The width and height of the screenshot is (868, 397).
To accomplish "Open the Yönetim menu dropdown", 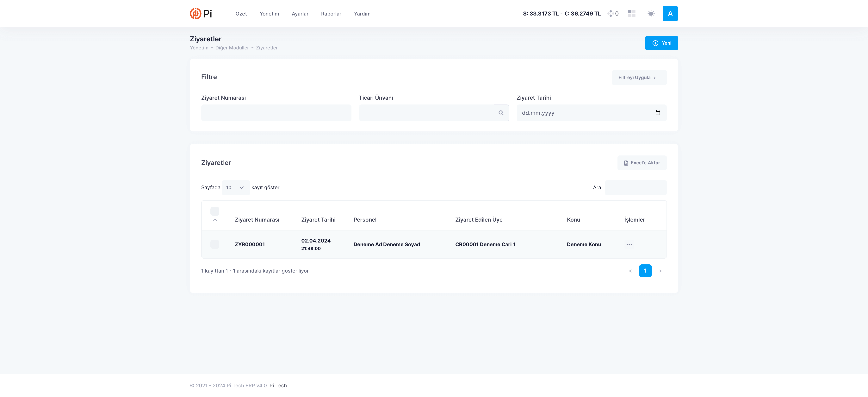I will [269, 14].
